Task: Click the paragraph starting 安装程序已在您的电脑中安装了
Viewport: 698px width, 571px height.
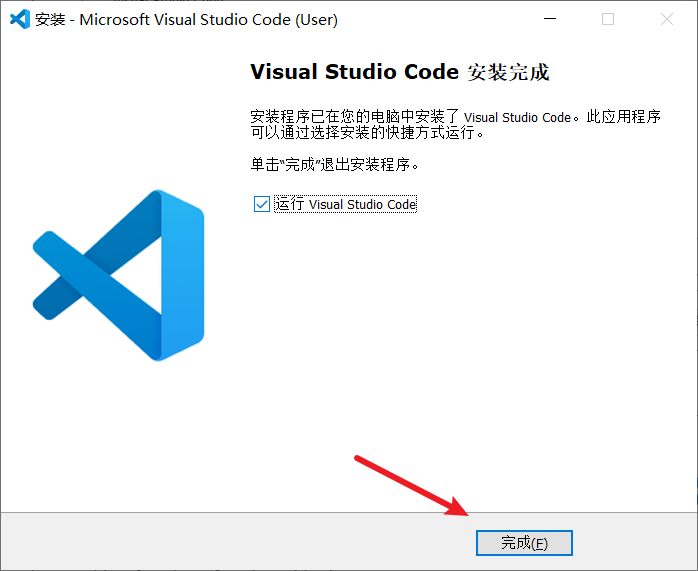Action: pyautogui.click(x=455, y=124)
